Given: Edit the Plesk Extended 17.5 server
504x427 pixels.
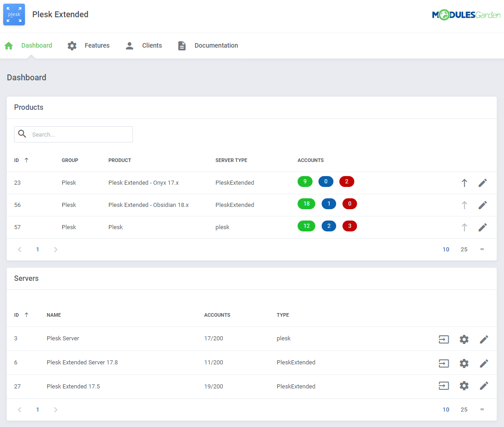Looking at the screenshot, I should tap(484, 386).
